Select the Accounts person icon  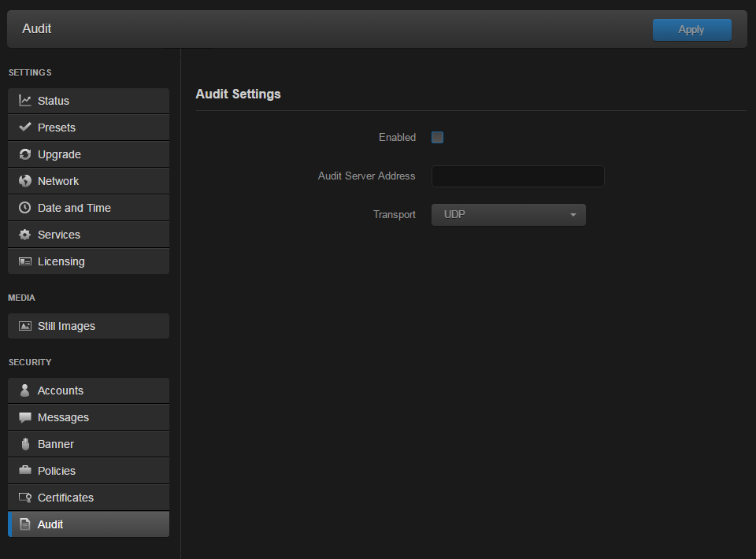coord(24,390)
